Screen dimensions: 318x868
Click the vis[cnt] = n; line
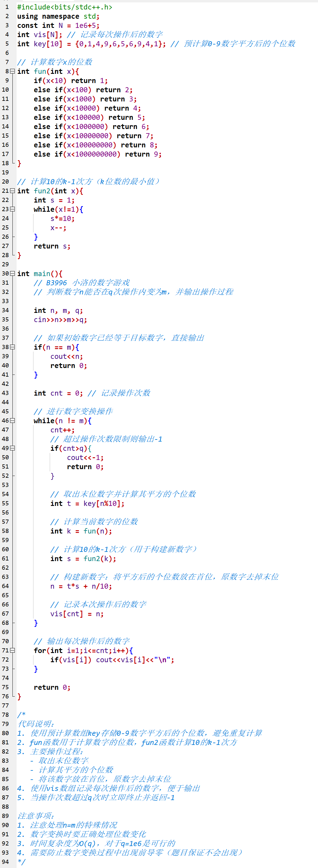(x=77, y=614)
